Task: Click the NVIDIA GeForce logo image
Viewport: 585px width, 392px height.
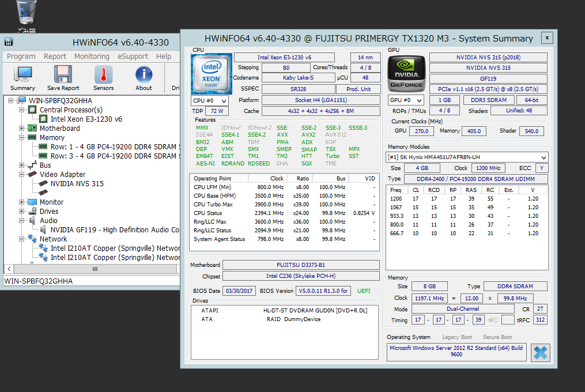Action: pos(407,74)
